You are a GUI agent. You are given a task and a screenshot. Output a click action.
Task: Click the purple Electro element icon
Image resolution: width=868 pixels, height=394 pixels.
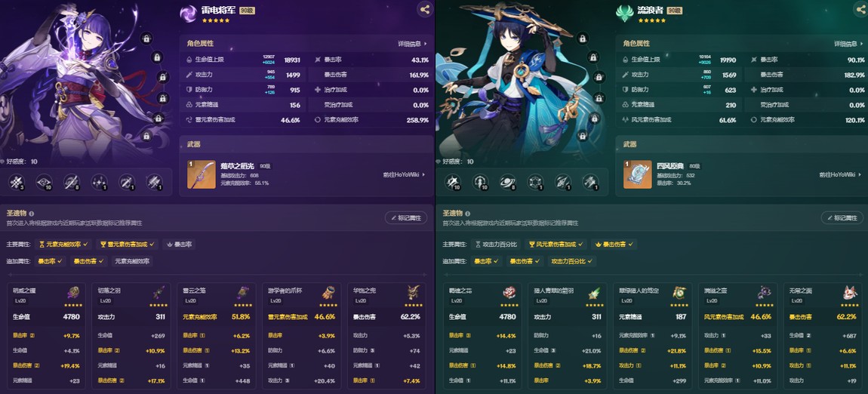click(188, 14)
